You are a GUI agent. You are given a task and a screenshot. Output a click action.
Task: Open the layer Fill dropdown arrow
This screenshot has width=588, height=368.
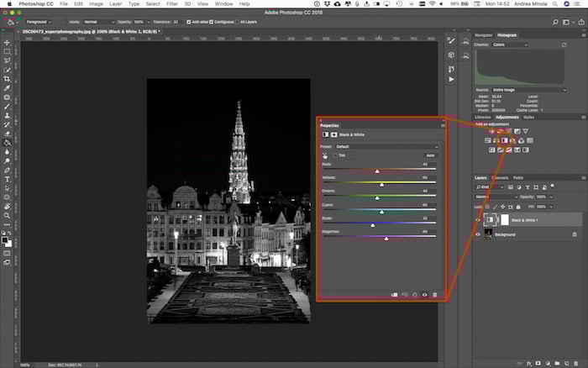pos(551,207)
